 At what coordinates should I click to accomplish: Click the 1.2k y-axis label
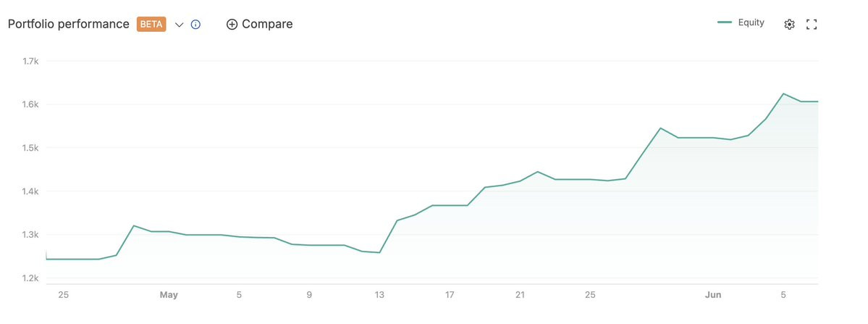point(30,278)
